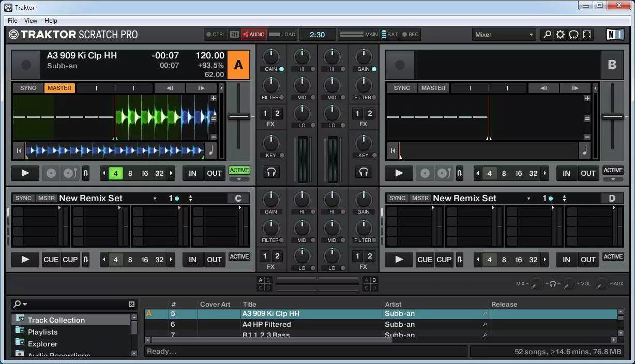Zoom out Deck A waveform minus
Viewport: 635px width, 364px height.
[x=213, y=137]
